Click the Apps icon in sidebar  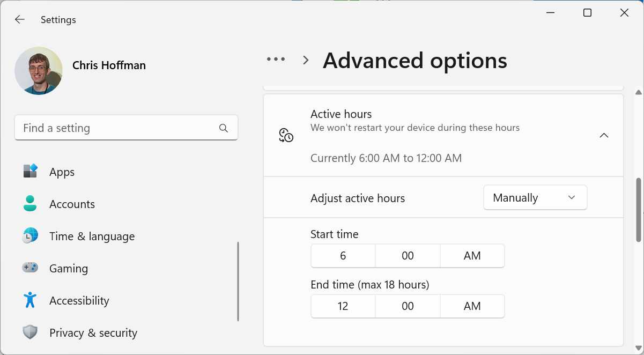coord(30,172)
